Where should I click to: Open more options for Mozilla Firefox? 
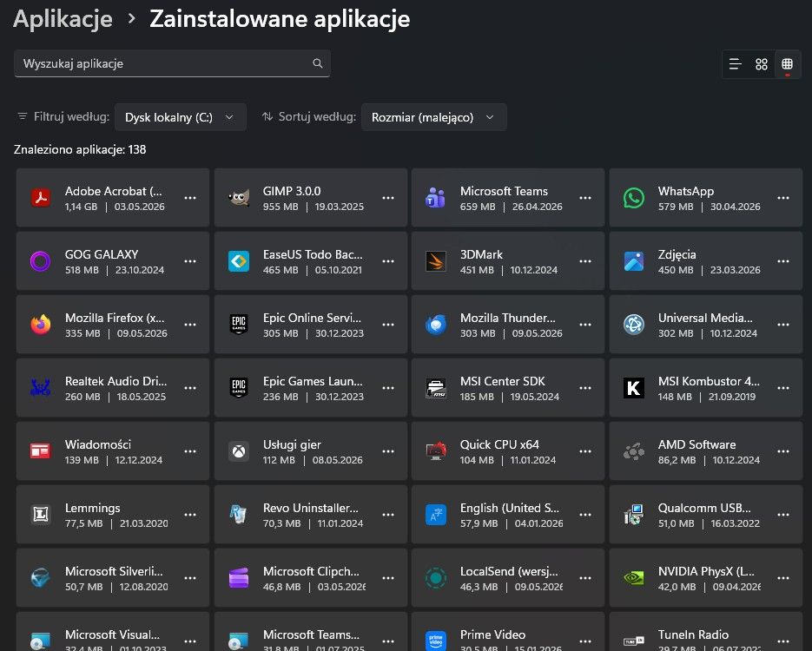pyautogui.click(x=190, y=325)
